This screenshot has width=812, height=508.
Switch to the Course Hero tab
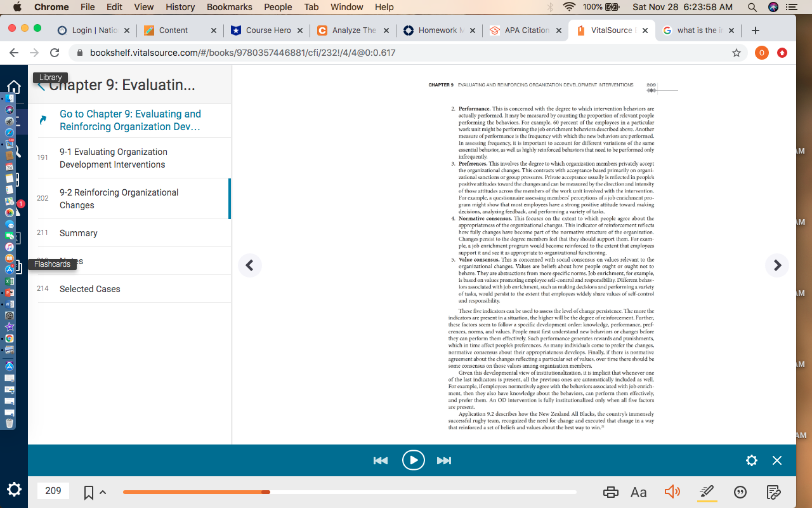(x=261, y=30)
